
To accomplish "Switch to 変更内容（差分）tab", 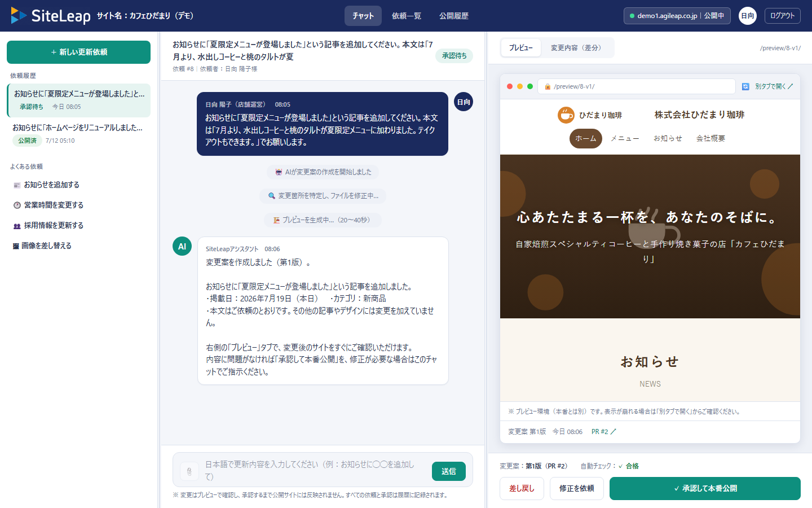I will (576, 48).
